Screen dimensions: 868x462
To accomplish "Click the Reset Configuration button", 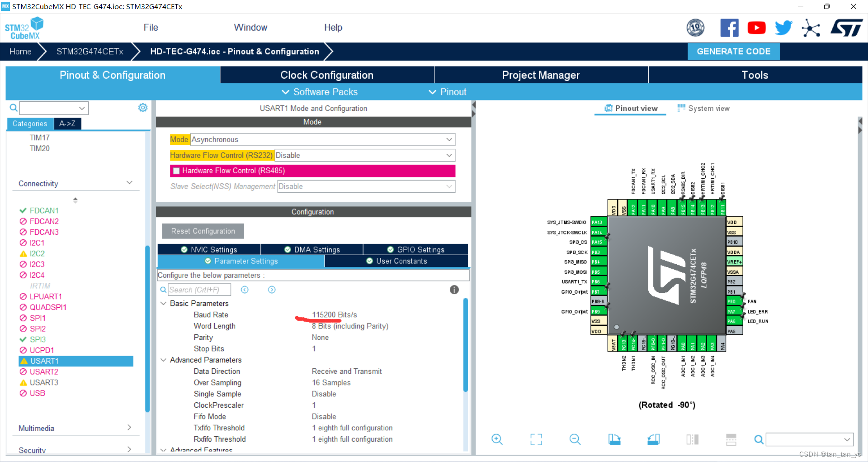I will (x=203, y=231).
